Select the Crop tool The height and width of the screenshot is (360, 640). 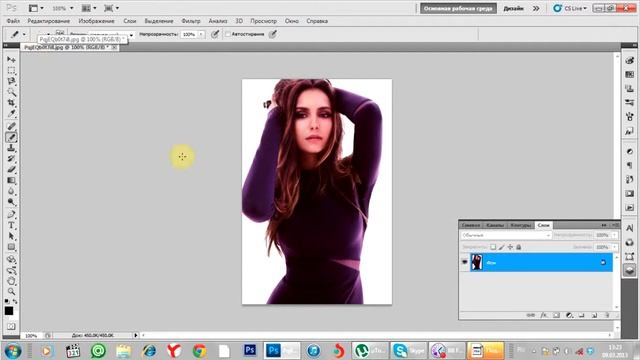[x=11, y=103]
